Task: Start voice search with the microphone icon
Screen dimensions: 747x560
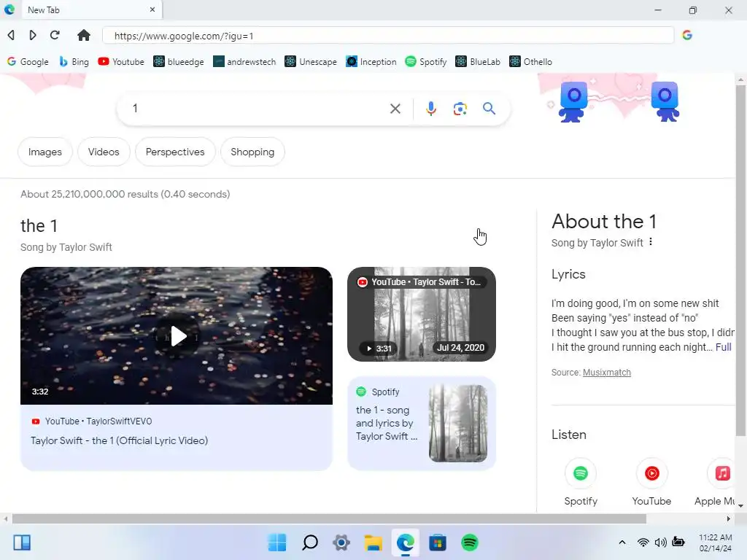Action: (430, 109)
